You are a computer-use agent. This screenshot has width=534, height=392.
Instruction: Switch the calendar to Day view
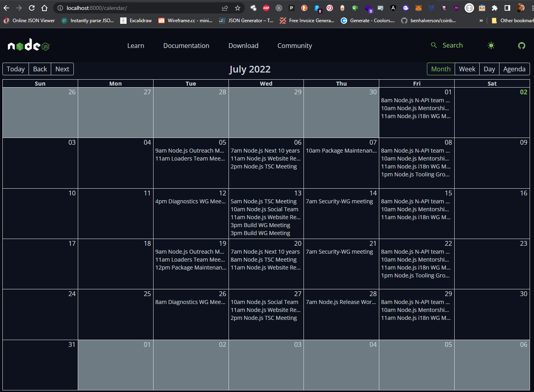pyautogui.click(x=489, y=69)
